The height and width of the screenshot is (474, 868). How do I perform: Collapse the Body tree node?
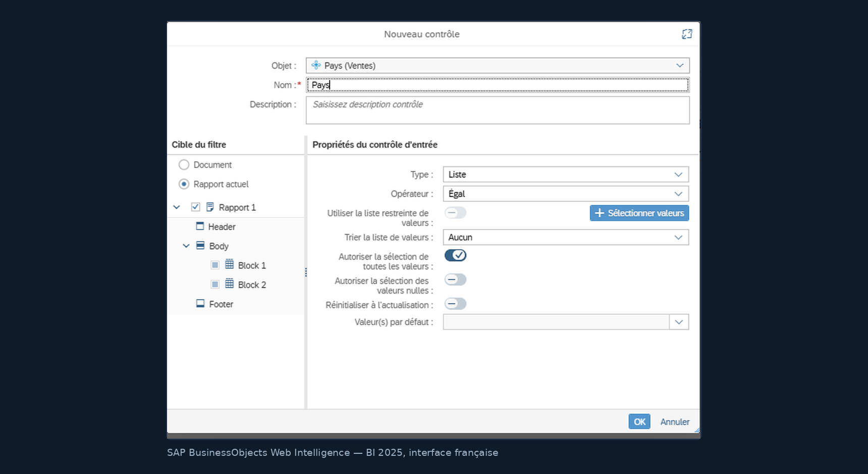click(x=186, y=246)
